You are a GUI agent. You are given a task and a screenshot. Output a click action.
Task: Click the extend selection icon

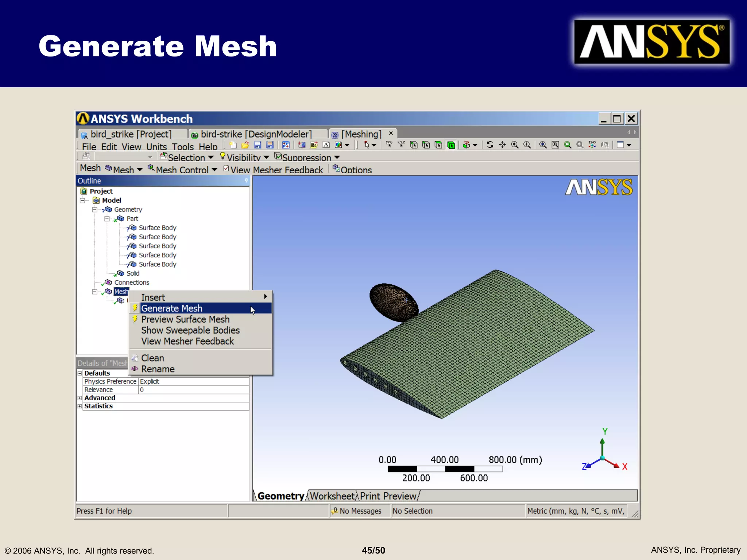(x=466, y=145)
